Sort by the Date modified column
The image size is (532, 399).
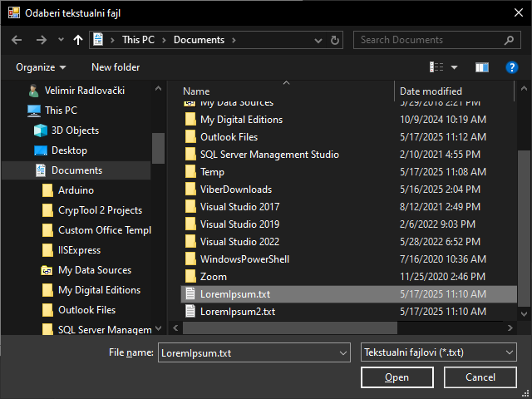point(431,91)
